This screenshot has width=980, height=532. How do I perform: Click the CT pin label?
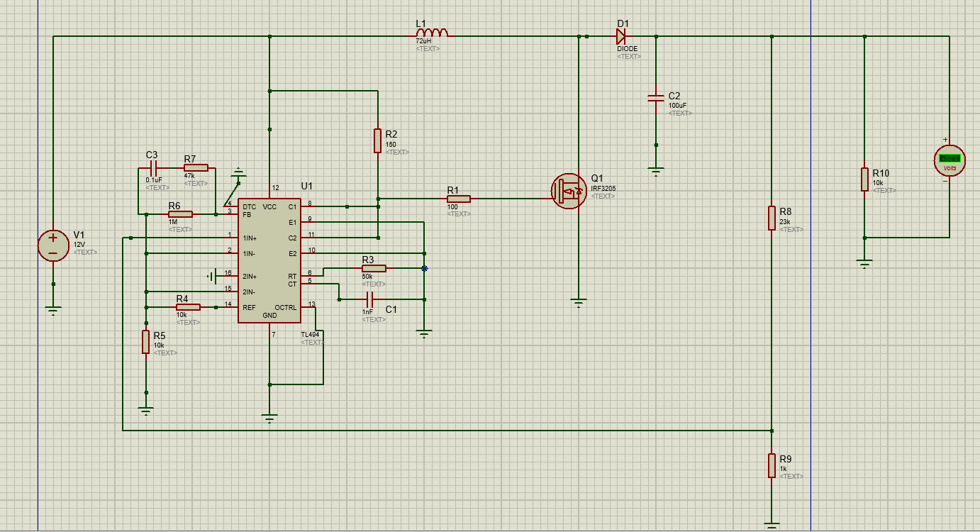292,284
